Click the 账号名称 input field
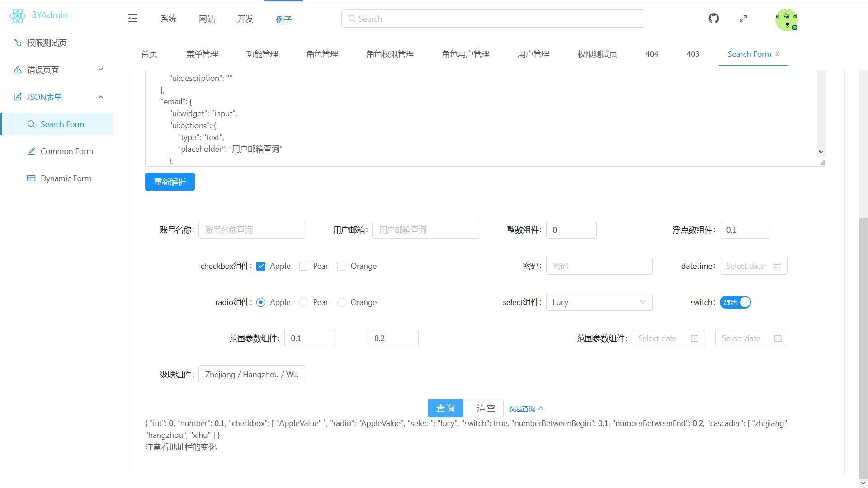 (251, 230)
